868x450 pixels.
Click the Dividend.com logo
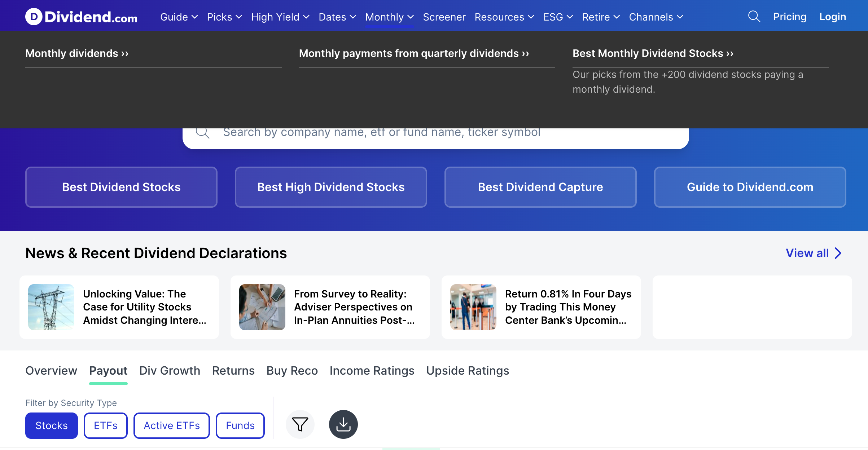point(81,17)
